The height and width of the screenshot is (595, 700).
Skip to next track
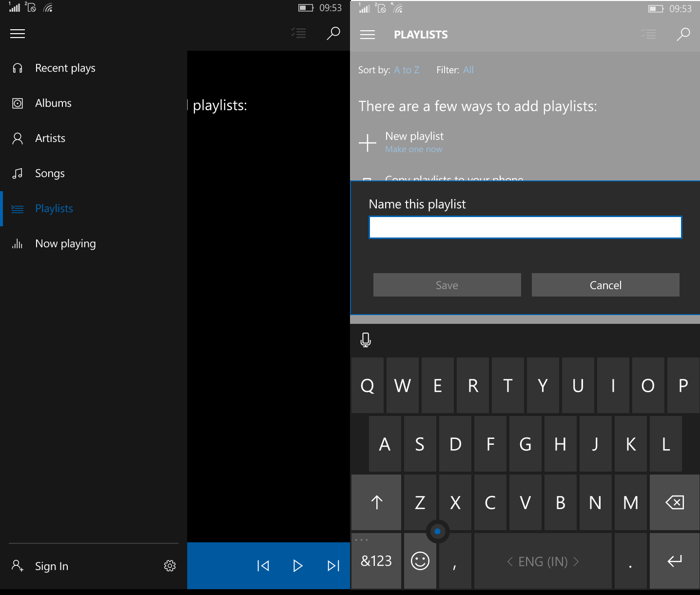click(x=333, y=566)
